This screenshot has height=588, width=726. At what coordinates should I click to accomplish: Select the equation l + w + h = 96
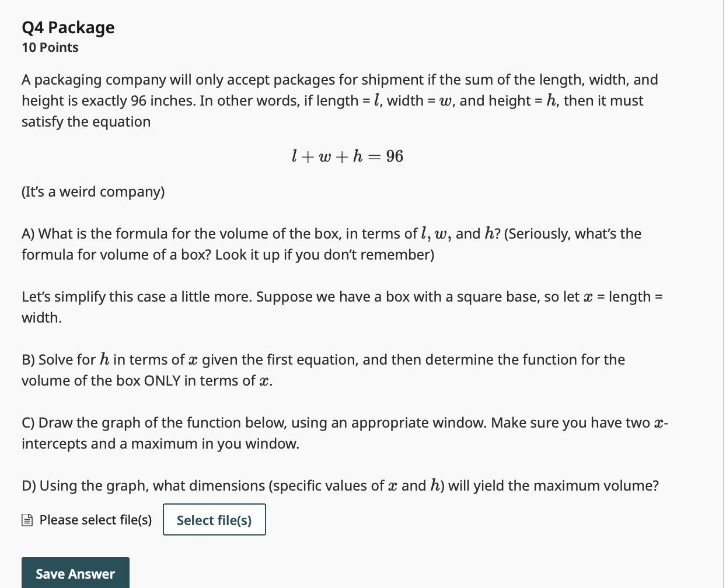(347, 156)
